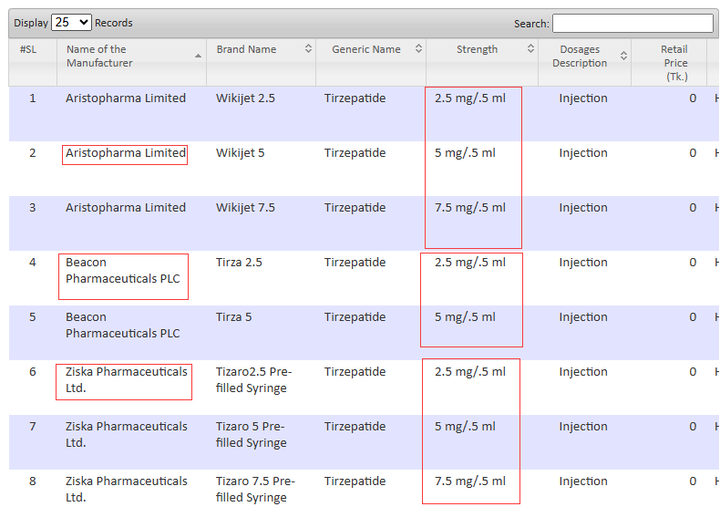
Task: Click 2.5 mg/.5 ml strength in Tirza 2.5 row
Action: (470, 262)
